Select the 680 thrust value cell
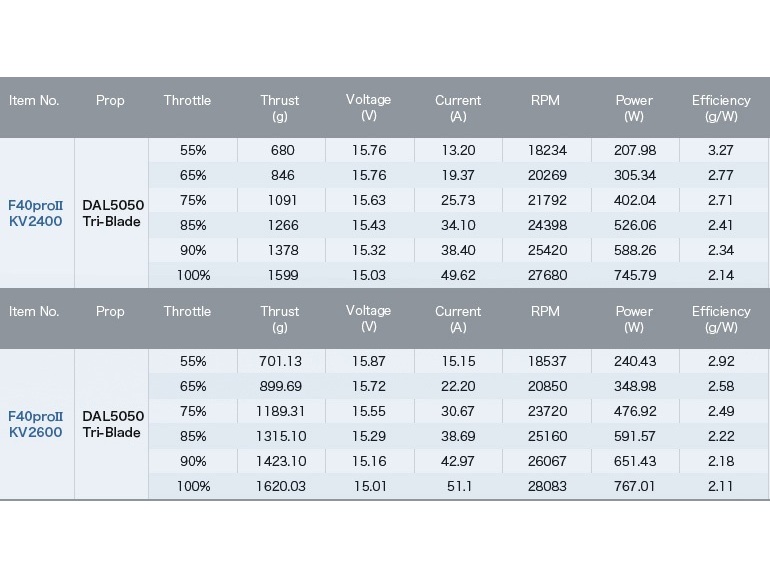The image size is (770, 578). tap(280, 151)
